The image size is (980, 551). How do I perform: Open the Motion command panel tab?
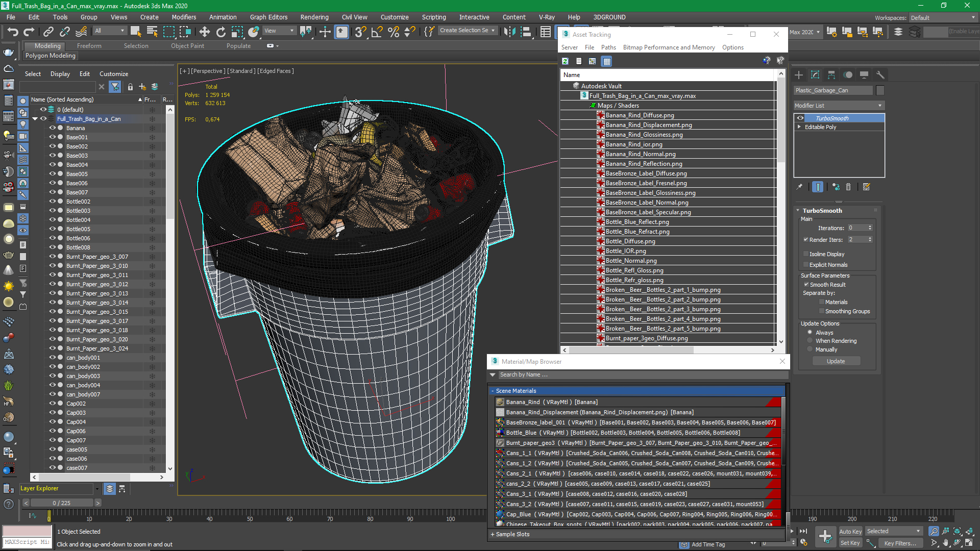click(848, 75)
